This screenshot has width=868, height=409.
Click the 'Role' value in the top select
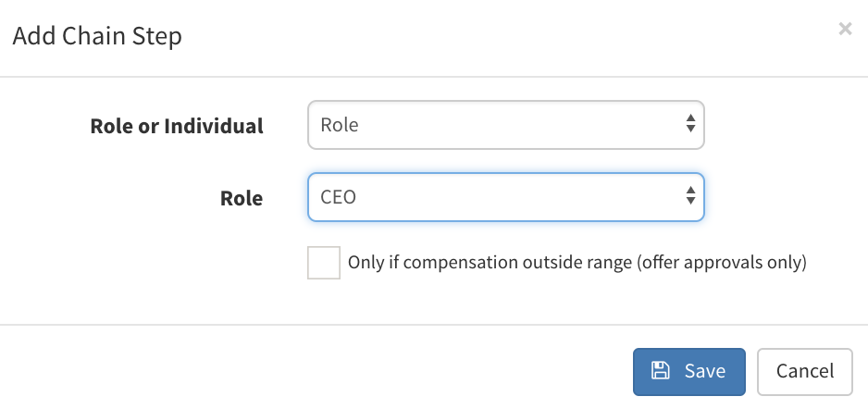339,125
